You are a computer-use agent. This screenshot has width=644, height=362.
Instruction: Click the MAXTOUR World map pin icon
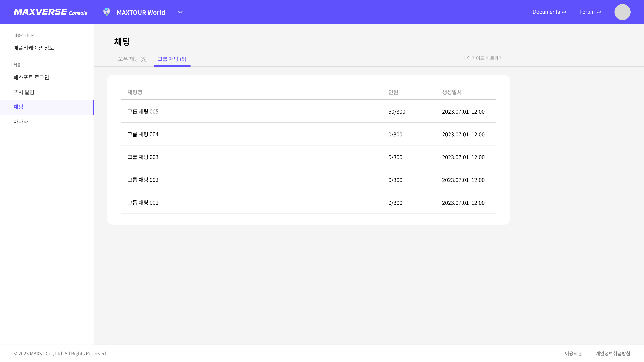(x=106, y=12)
